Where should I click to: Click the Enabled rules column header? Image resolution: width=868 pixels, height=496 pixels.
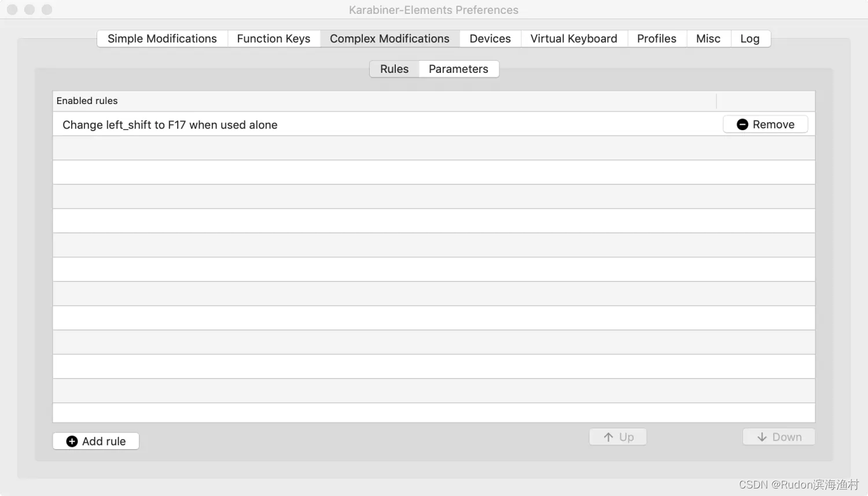[384, 101]
